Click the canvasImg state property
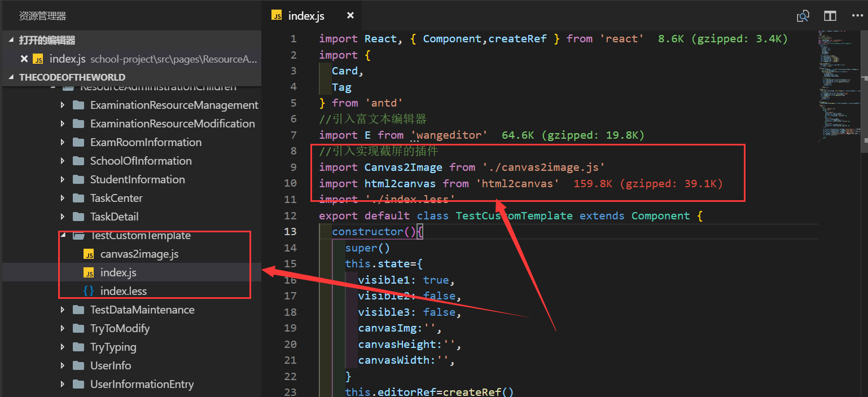 click(x=387, y=328)
